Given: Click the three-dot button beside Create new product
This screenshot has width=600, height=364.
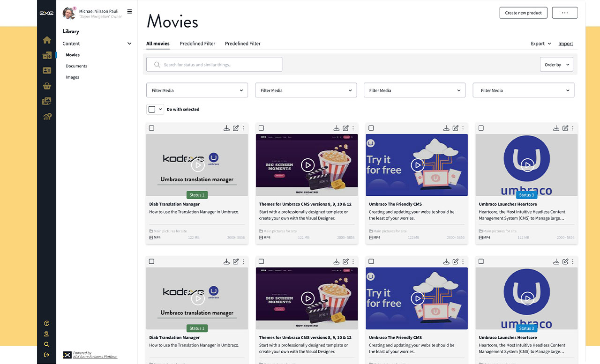Looking at the screenshot, I should (x=565, y=13).
